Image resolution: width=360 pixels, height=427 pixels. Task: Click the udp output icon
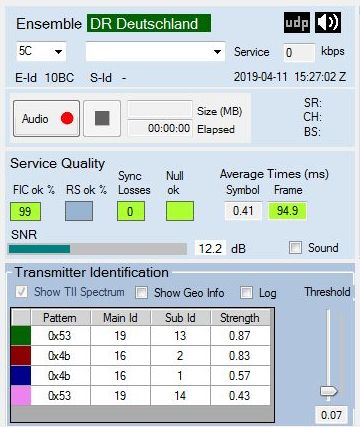[297, 23]
